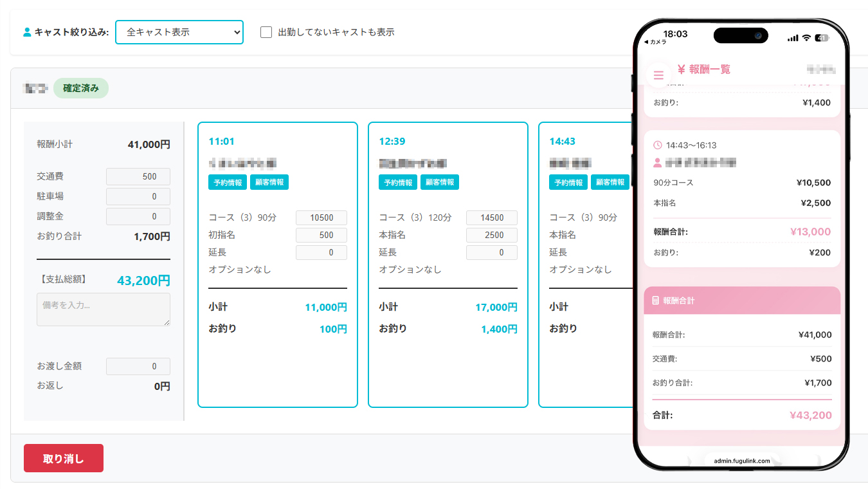Click the 交通費 amount field

tap(138, 177)
